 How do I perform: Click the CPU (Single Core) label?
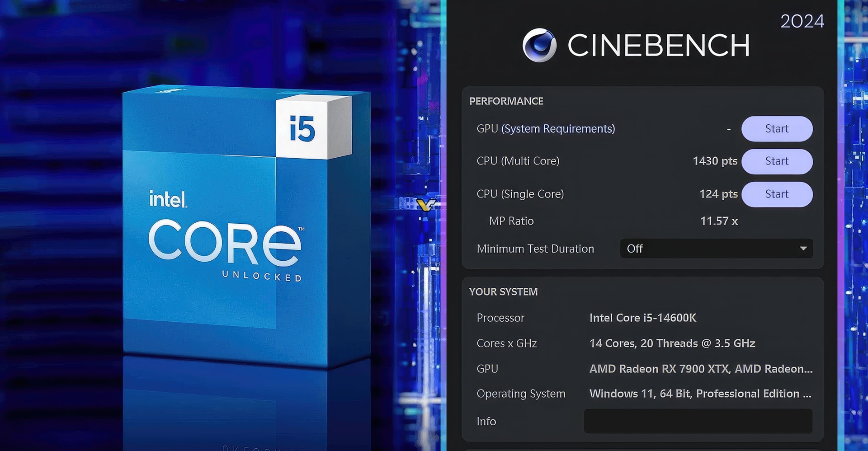tap(520, 194)
